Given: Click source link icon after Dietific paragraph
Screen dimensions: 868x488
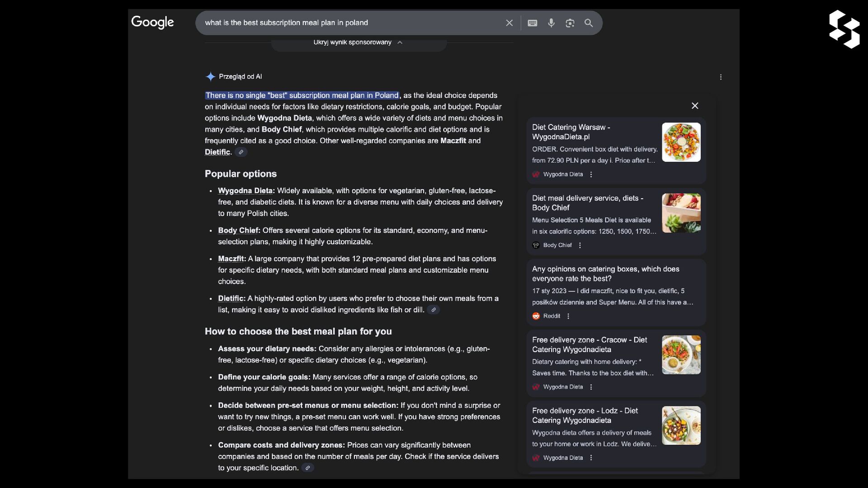Looking at the screenshot, I should point(241,152).
